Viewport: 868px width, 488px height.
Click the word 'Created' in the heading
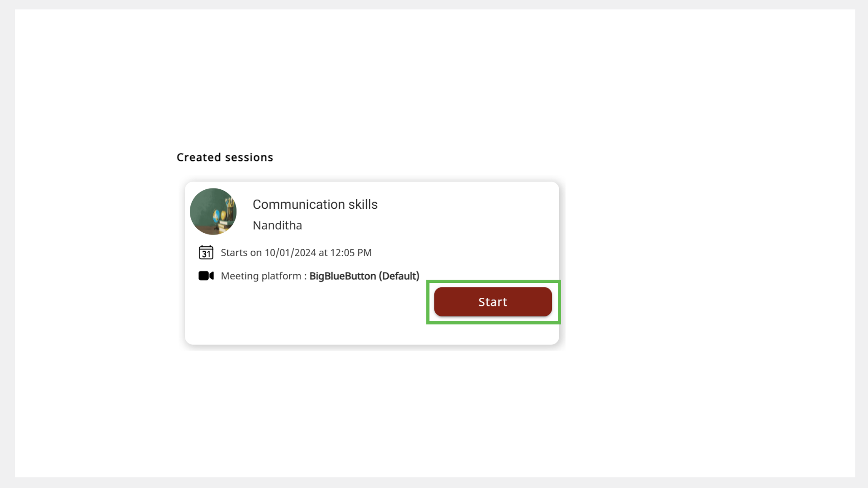coord(198,157)
